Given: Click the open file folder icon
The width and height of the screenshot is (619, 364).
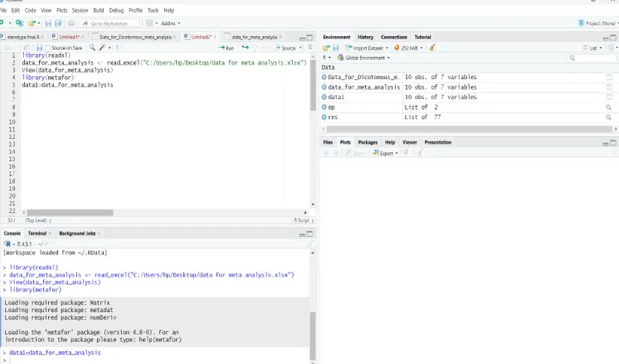Looking at the screenshot, I should pos(32,23).
